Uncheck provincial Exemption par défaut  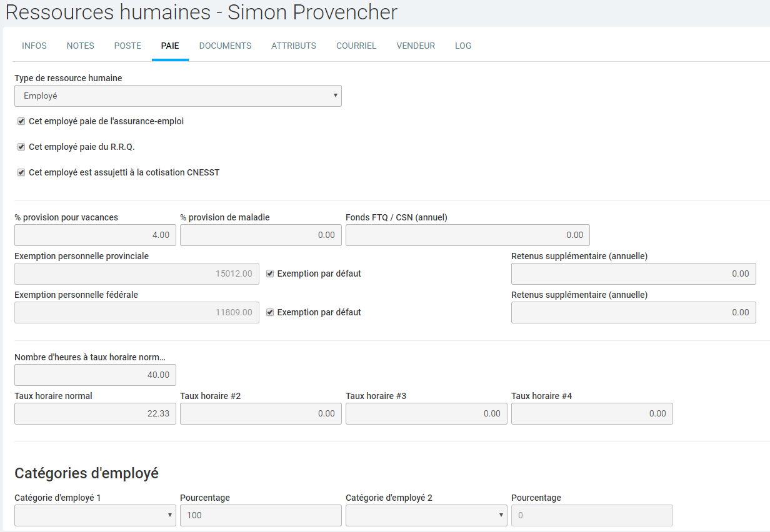coord(270,273)
